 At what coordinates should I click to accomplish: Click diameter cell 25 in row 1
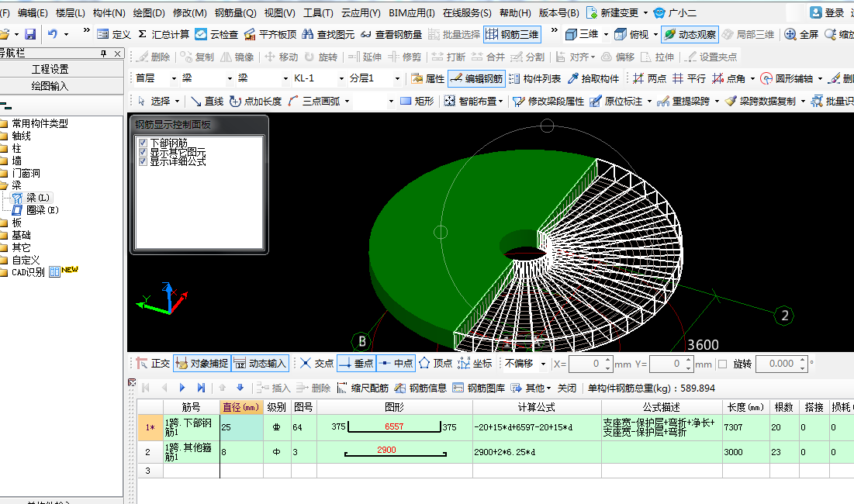click(x=241, y=427)
